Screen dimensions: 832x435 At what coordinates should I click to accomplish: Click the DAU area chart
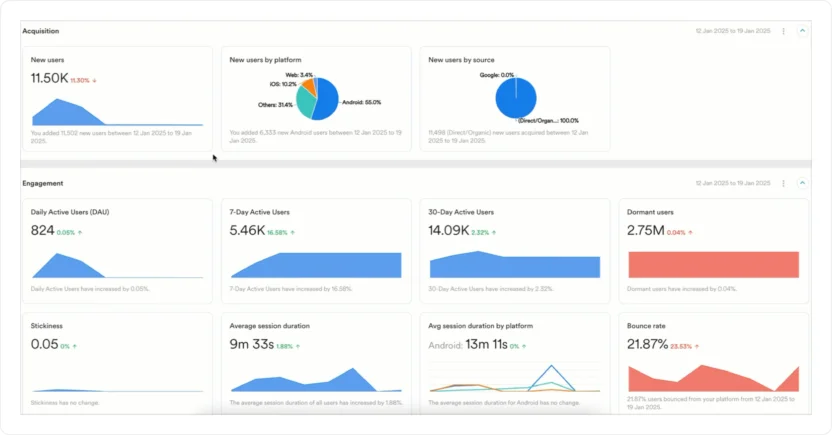pos(117,265)
